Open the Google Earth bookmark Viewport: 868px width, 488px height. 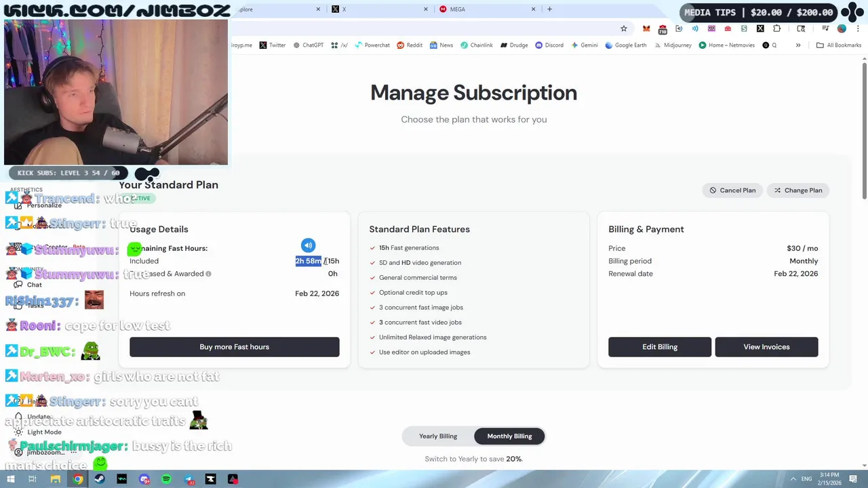click(626, 45)
